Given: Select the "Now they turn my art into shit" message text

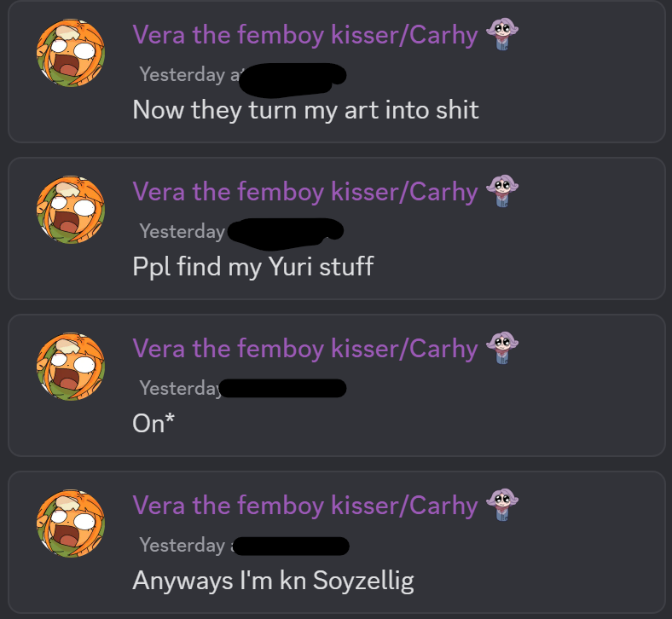Looking at the screenshot, I should point(305,110).
